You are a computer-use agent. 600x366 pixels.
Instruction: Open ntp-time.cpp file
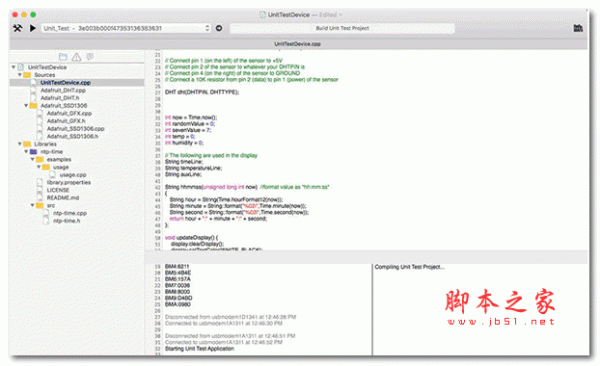(70, 213)
